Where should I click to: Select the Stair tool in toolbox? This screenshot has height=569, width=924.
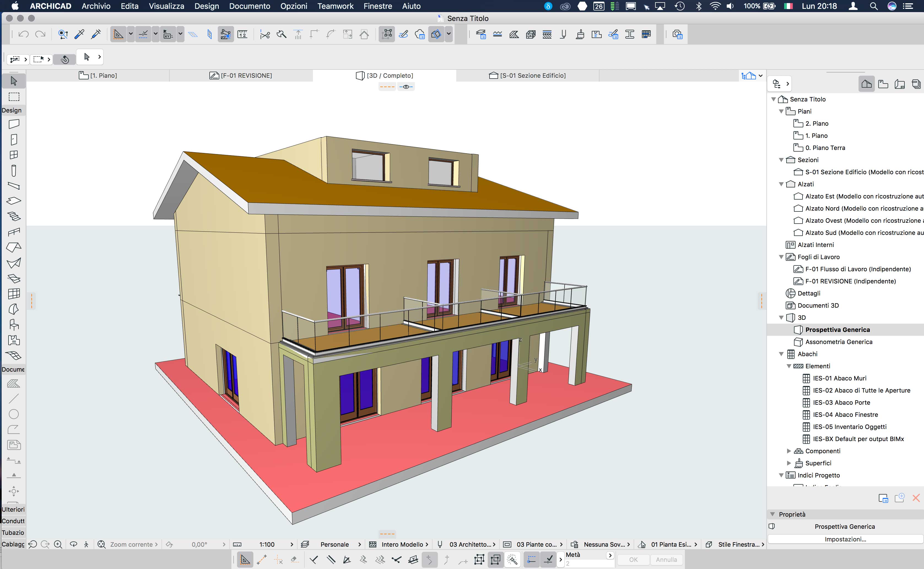[14, 216]
